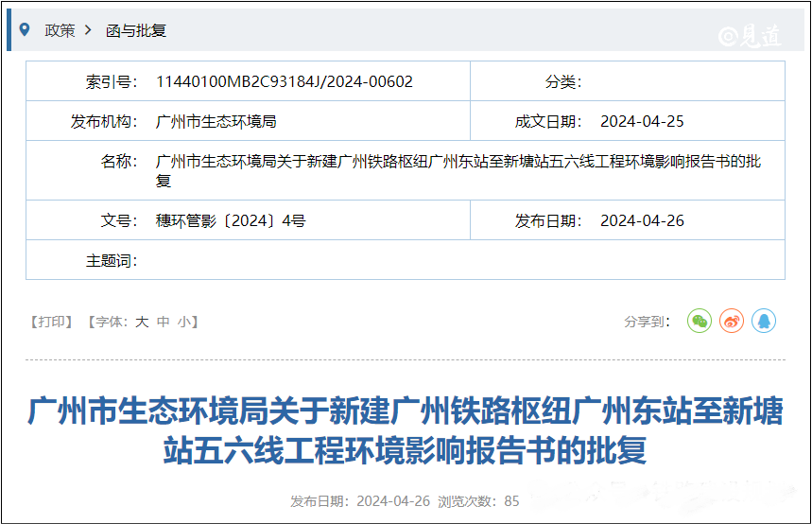Click the 成文日期 value 2024-04-25
The image size is (812, 524).
pyautogui.click(x=642, y=121)
